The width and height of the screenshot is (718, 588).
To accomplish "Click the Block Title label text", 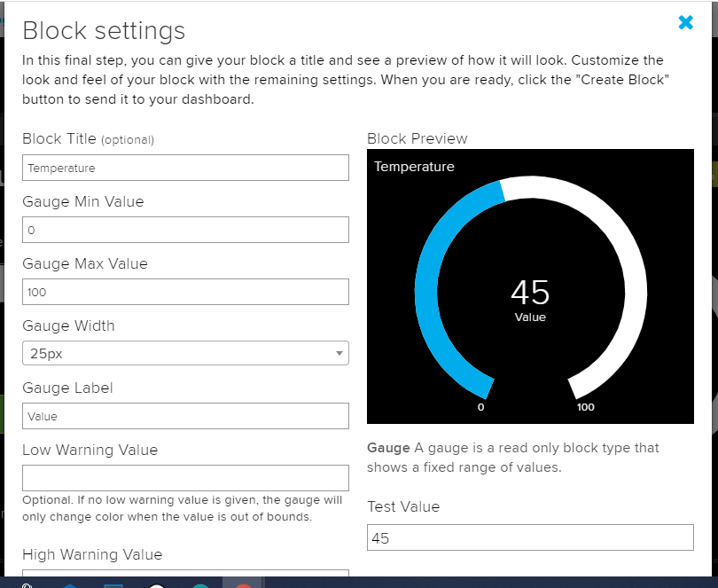I will point(54,139).
